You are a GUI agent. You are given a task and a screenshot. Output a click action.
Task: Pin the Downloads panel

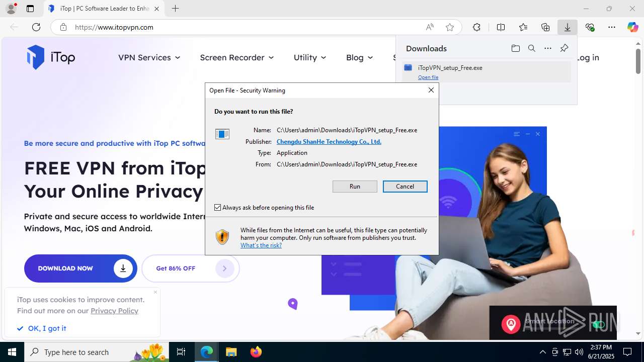[564, 48]
